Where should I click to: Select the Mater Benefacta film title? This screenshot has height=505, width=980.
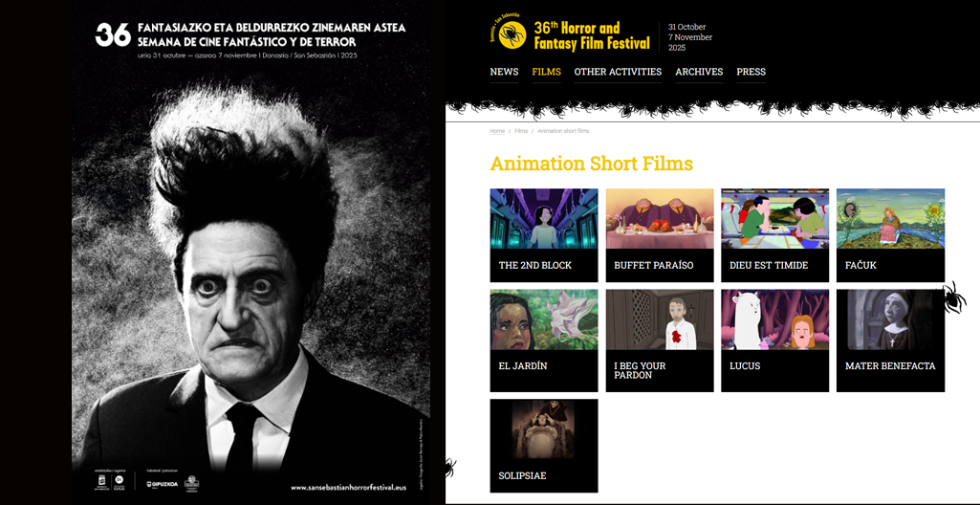[889, 366]
